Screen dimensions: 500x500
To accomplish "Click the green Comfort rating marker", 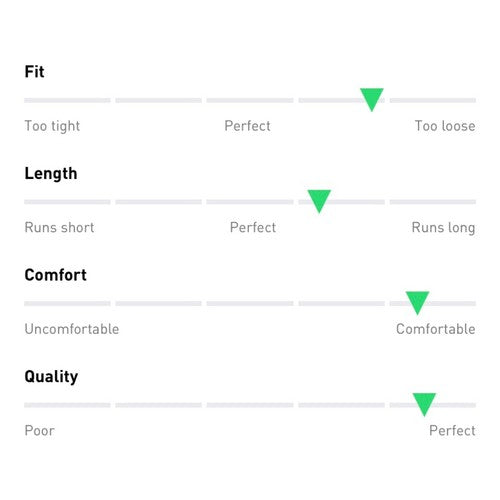I will pos(417,302).
